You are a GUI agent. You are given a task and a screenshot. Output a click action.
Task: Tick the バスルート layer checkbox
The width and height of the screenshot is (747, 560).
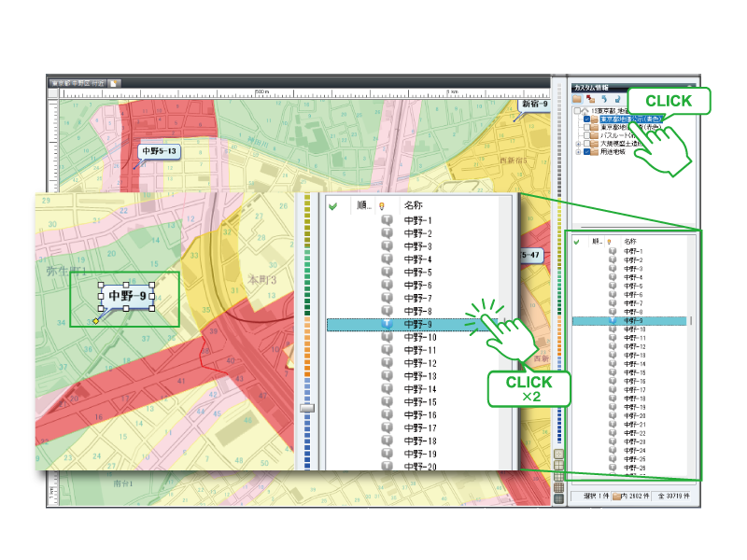tap(587, 135)
